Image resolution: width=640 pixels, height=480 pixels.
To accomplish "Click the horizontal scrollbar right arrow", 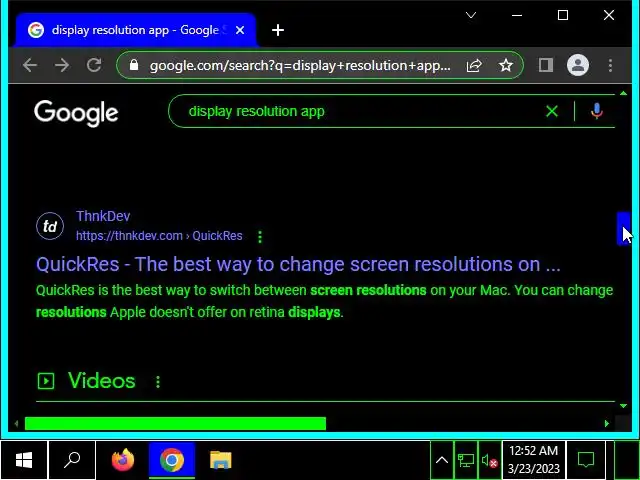I will [x=607, y=424].
